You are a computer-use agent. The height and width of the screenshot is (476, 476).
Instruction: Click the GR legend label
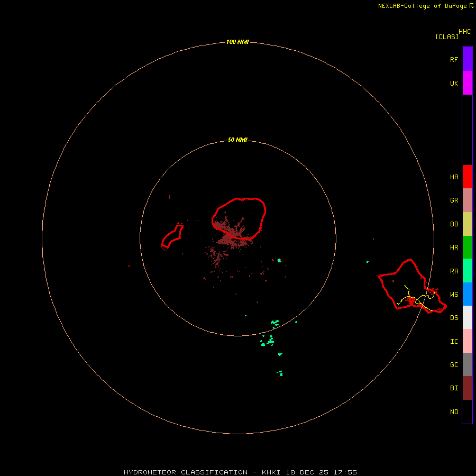[x=454, y=200]
